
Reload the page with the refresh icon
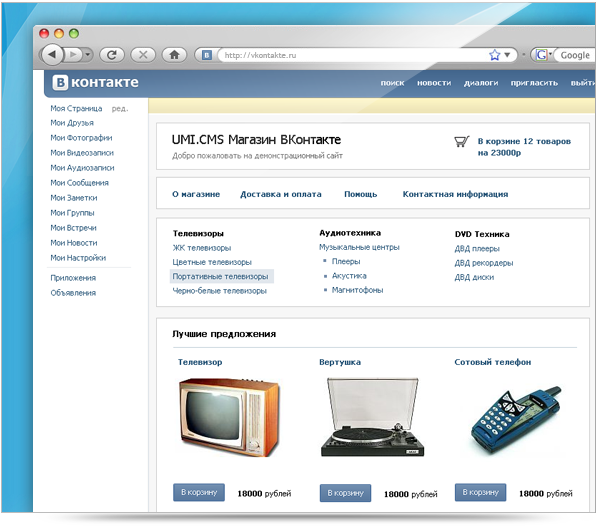pos(112,55)
